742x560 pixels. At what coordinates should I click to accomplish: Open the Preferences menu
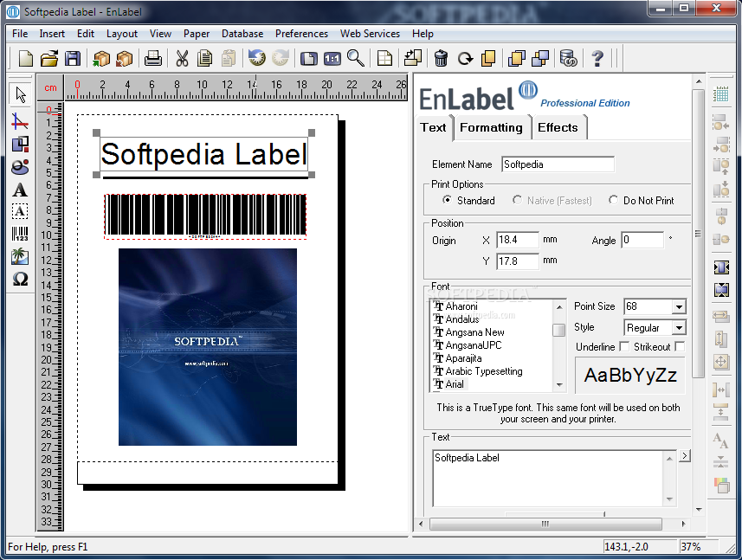[x=301, y=34]
